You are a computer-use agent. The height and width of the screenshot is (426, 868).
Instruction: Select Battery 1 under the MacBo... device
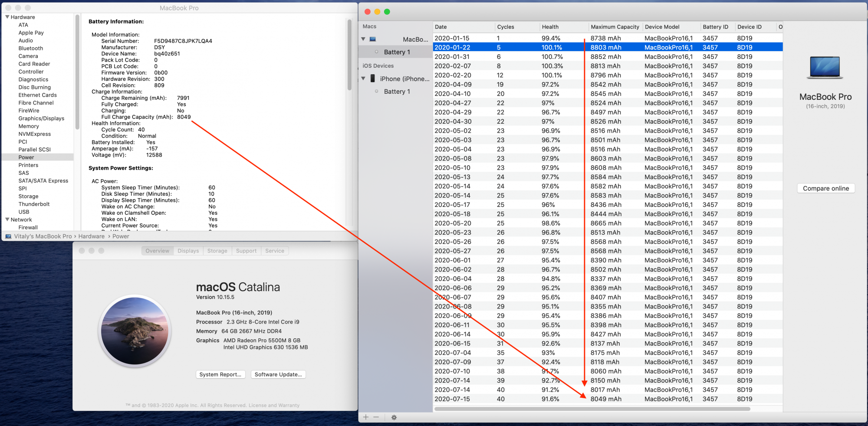[397, 52]
